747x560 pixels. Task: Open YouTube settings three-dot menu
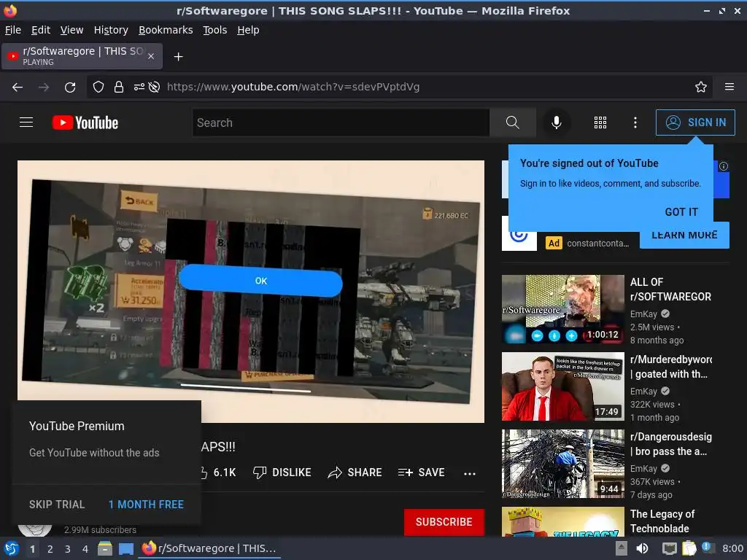click(x=635, y=122)
